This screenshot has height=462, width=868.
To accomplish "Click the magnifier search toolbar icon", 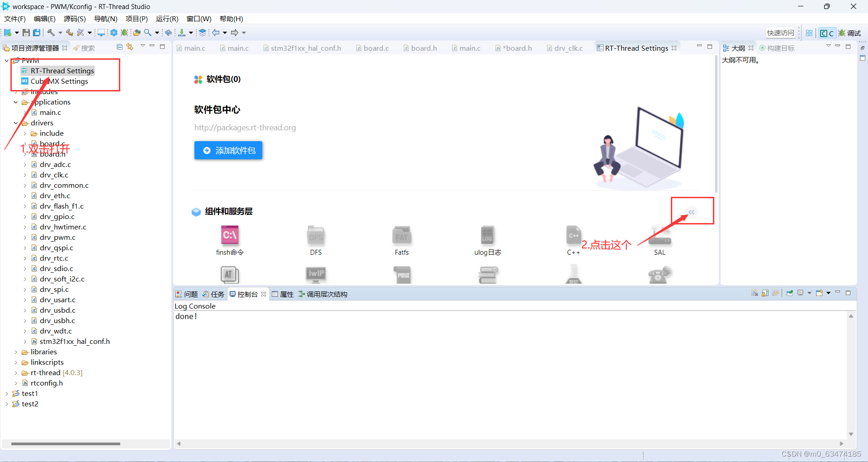I will click(148, 33).
